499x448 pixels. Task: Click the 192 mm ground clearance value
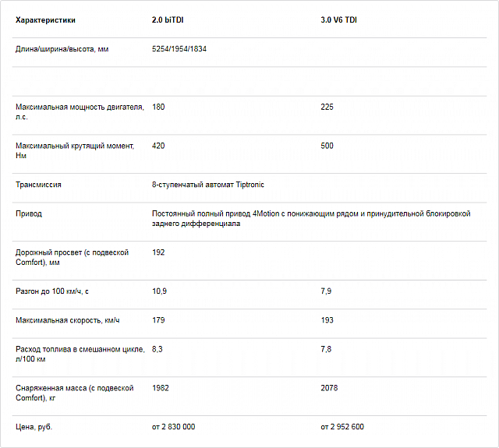159,252
